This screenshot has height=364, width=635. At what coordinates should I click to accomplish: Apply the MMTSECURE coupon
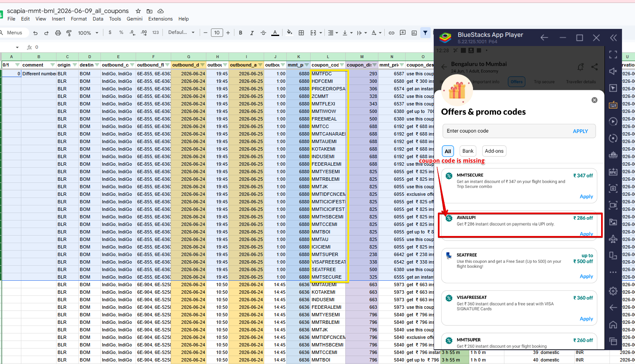click(586, 197)
